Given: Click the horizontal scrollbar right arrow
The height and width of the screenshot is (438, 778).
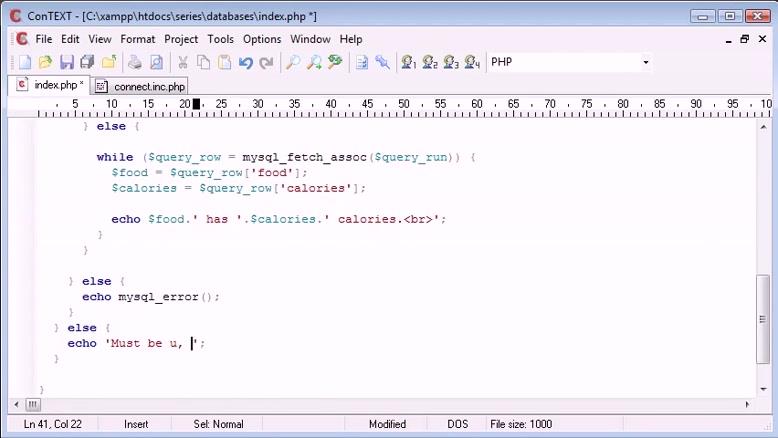Looking at the screenshot, I should coord(748,405).
